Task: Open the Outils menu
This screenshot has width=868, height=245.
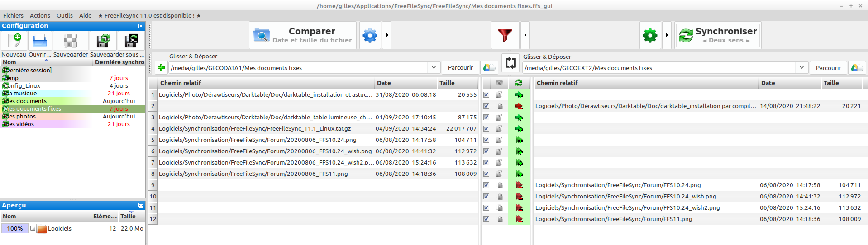Action: coord(65,15)
